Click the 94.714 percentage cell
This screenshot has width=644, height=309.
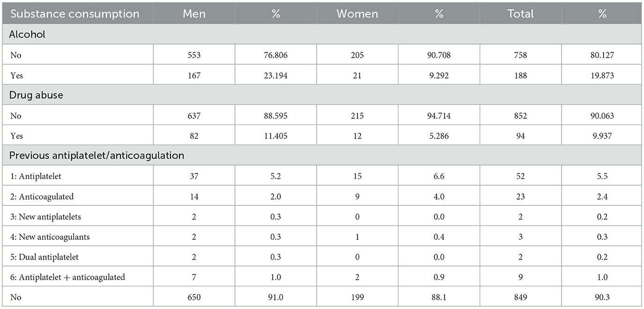[x=439, y=115]
